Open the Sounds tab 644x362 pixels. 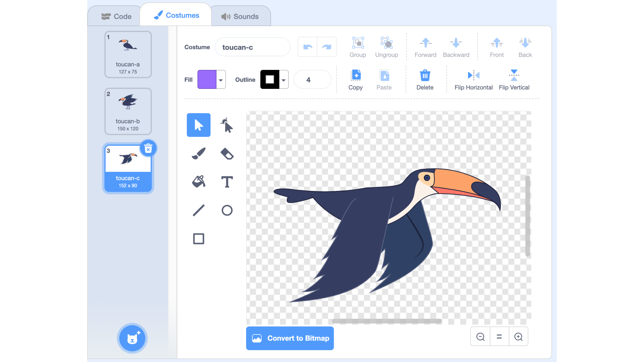point(240,16)
